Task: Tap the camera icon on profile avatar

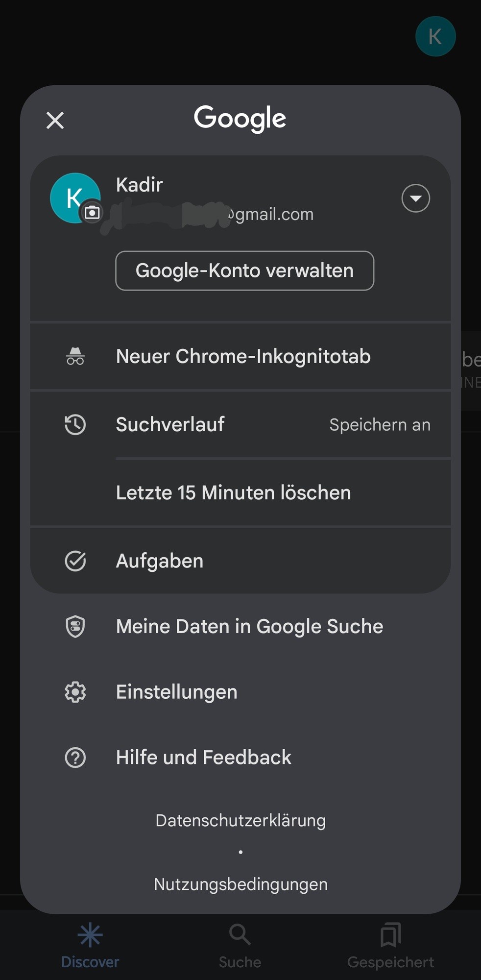Action: click(92, 213)
